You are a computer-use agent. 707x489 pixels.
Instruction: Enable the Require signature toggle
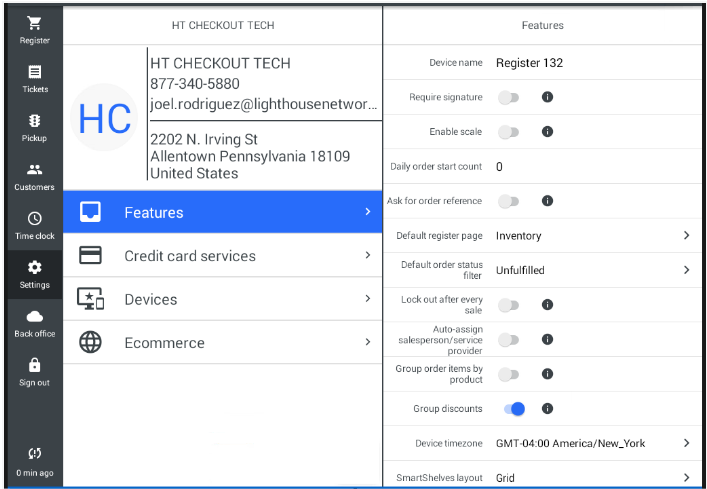tap(509, 97)
